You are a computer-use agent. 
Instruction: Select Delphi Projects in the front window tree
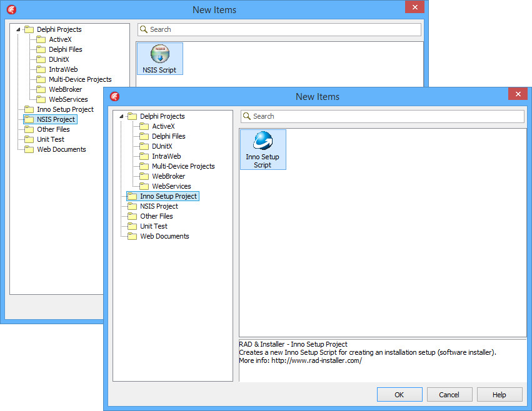pos(163,116)
